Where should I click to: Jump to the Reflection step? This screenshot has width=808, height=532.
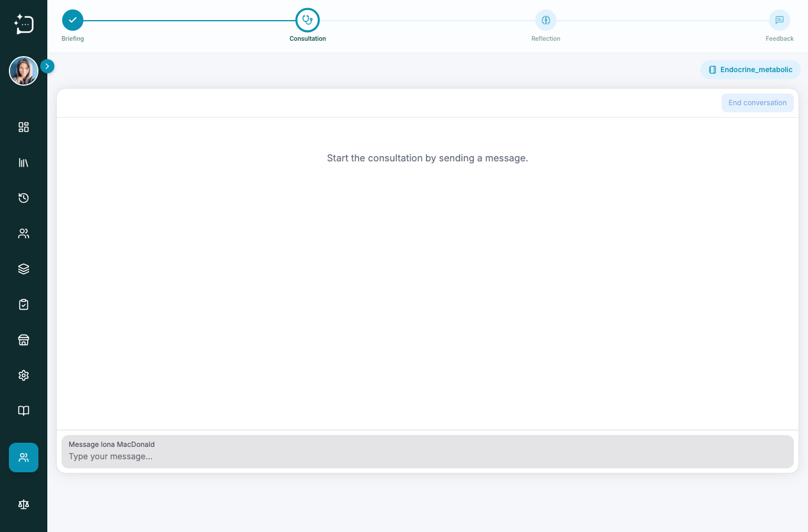pyautogui.click(x=546, y=20)
